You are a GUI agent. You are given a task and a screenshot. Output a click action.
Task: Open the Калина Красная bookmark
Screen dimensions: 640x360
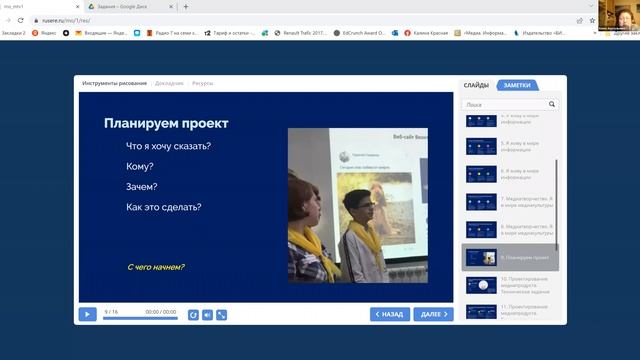[x=426, y=33]
